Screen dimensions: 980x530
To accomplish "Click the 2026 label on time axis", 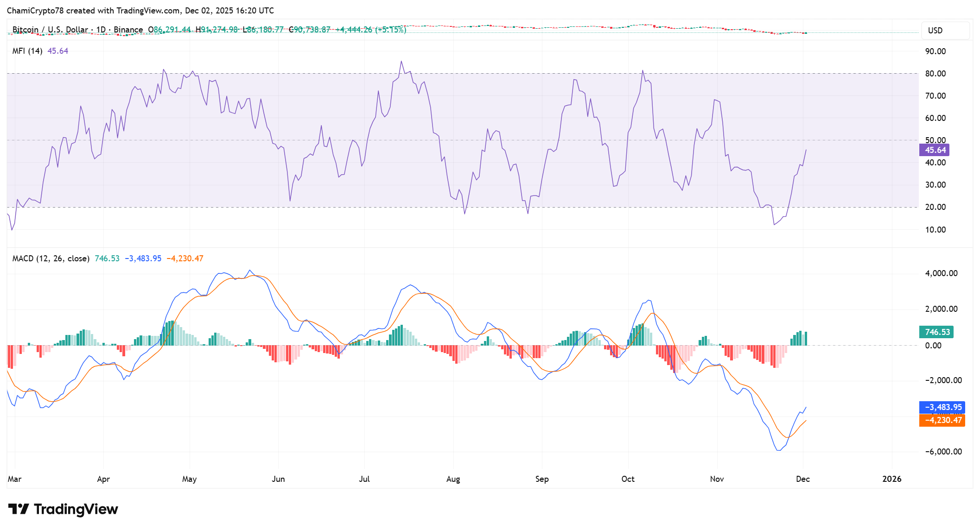I will click(x=891, y=479).
